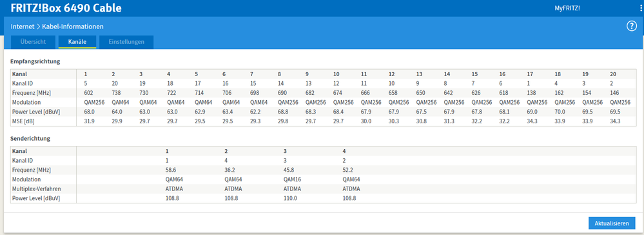Click the Aktualisieren button
This screenshot has height=235, width=644.
[x=612, y=223]
